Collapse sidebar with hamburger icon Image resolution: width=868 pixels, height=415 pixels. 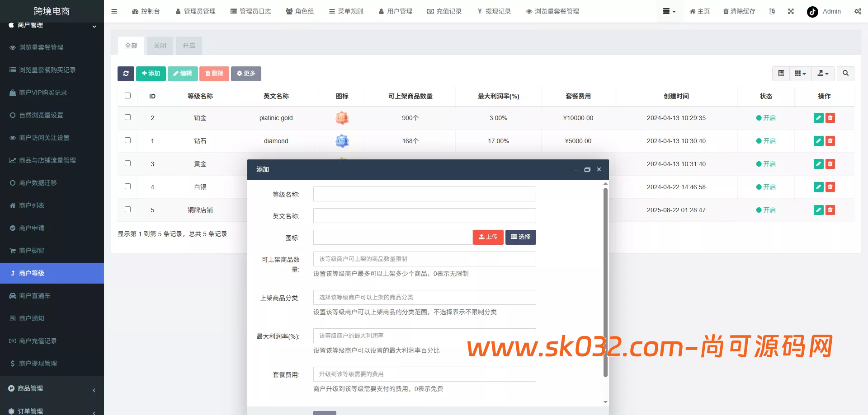click(x=114, y=11)
